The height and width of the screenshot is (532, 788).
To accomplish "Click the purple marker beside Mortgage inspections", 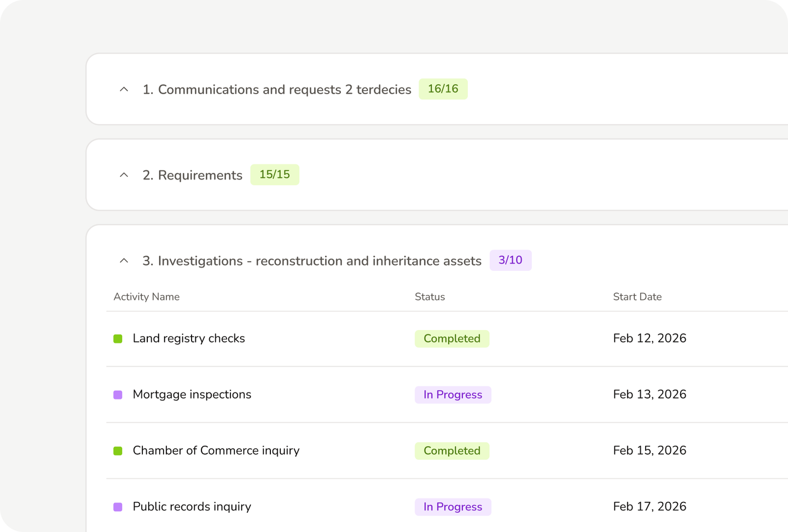I will tap(118, 395).
